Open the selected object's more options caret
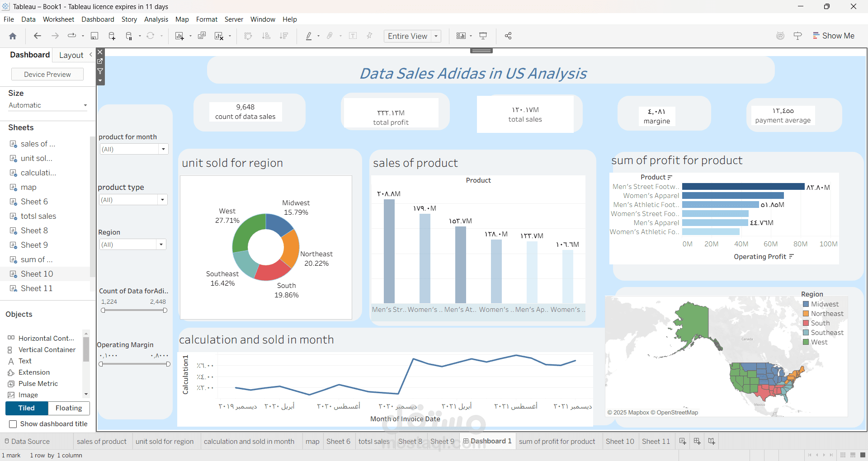Viewport: 868px width, 461px height. pos(100,80)
